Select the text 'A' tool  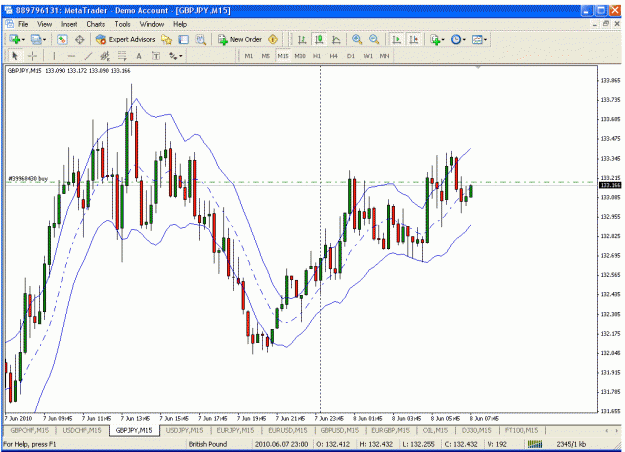(139, 56)
